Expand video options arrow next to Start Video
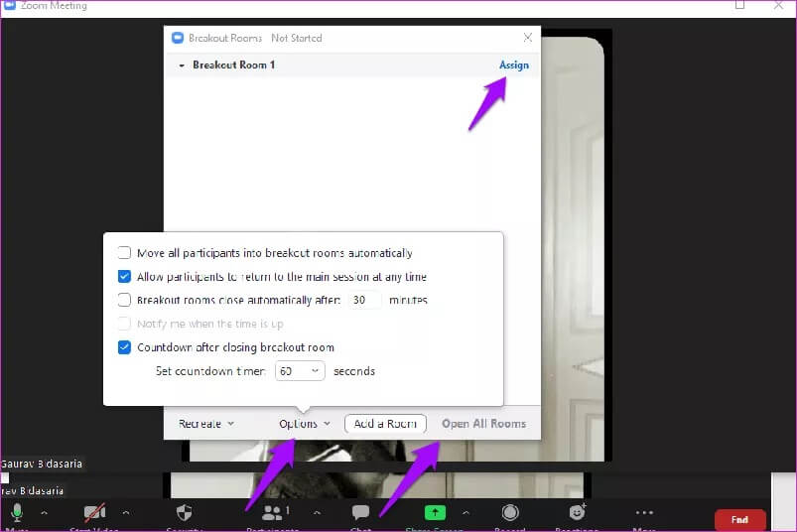The image size is (797, 532). pos(125,513)
